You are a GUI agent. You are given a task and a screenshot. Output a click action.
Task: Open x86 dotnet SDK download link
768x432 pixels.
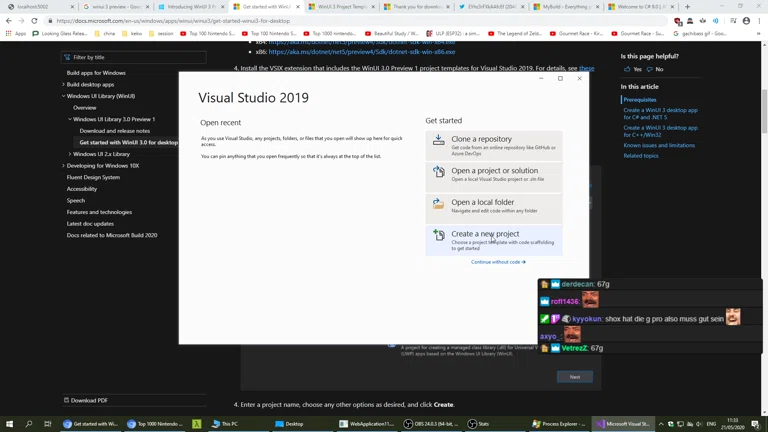coord(361,52)
